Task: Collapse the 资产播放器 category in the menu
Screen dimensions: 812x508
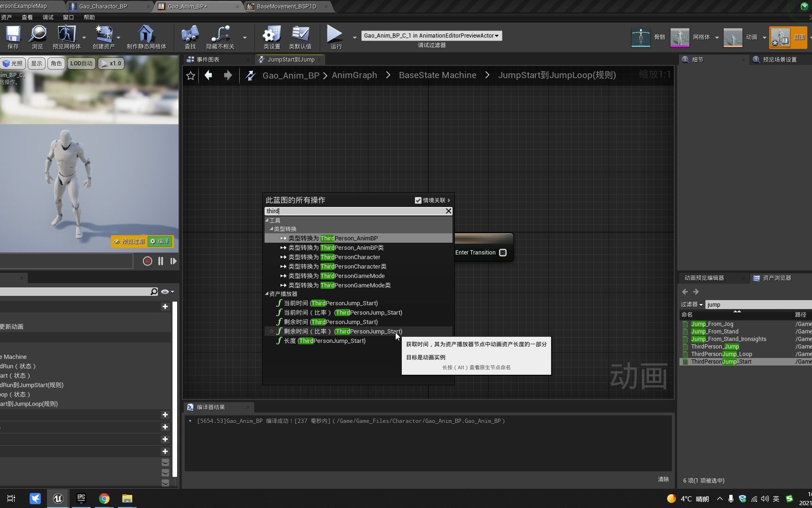Action: point(267,294)
